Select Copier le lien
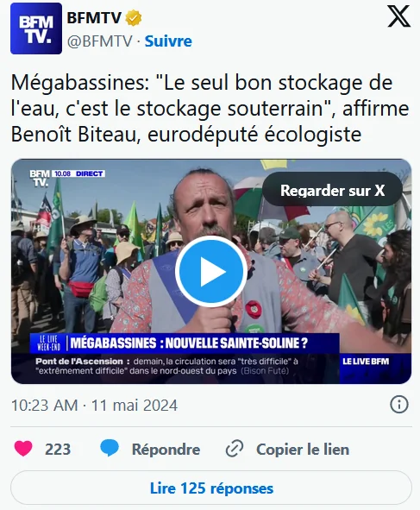Viewport: 420px width, 510px height. (303, 450)
